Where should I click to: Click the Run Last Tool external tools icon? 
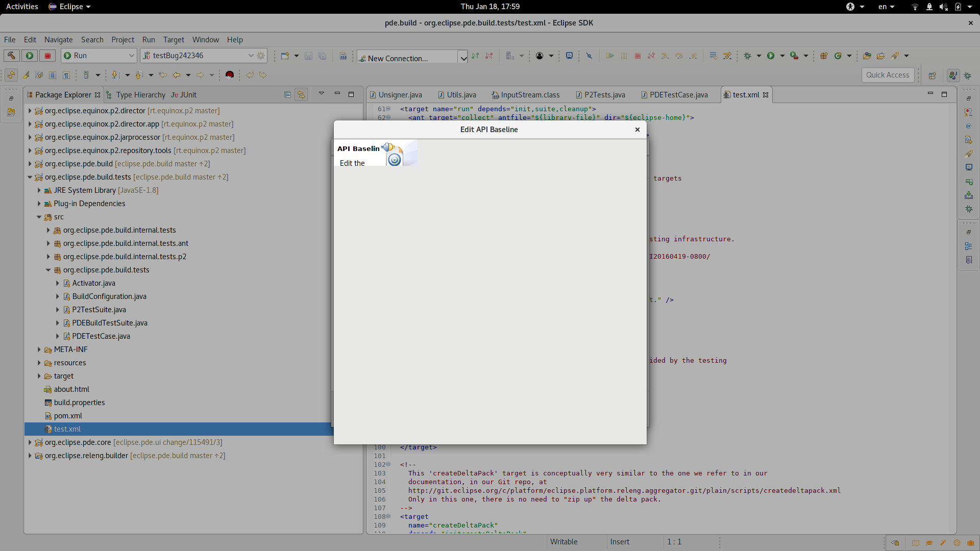tap(794, 56)
